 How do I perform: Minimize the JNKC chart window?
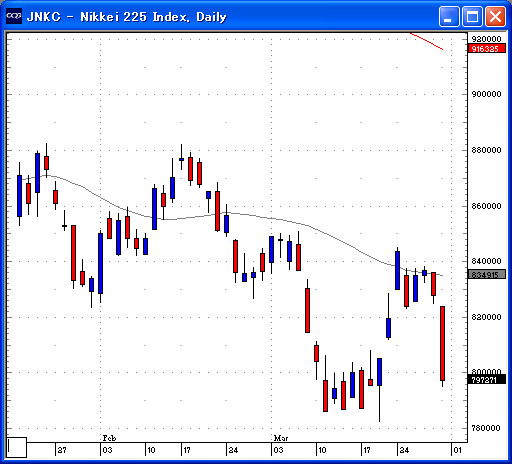[x=449, y=16]
